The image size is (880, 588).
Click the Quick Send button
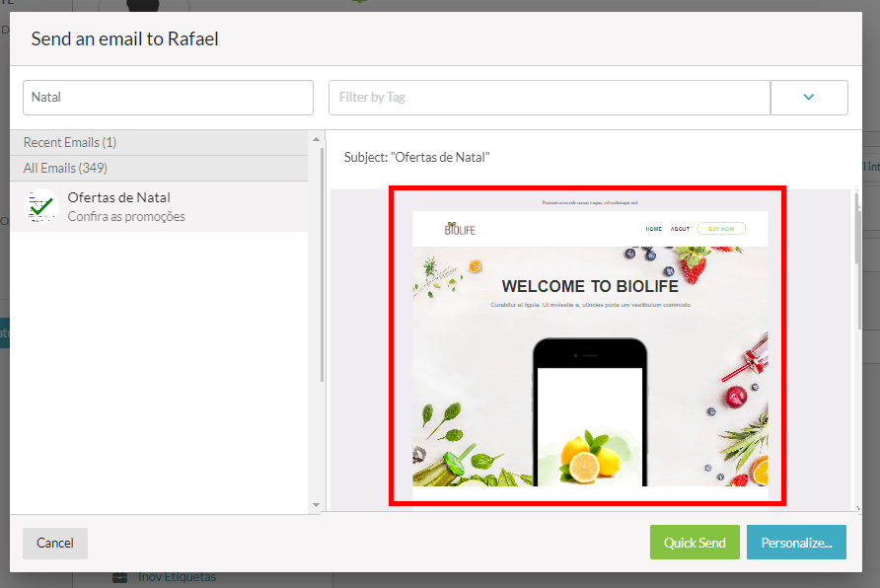695,543
